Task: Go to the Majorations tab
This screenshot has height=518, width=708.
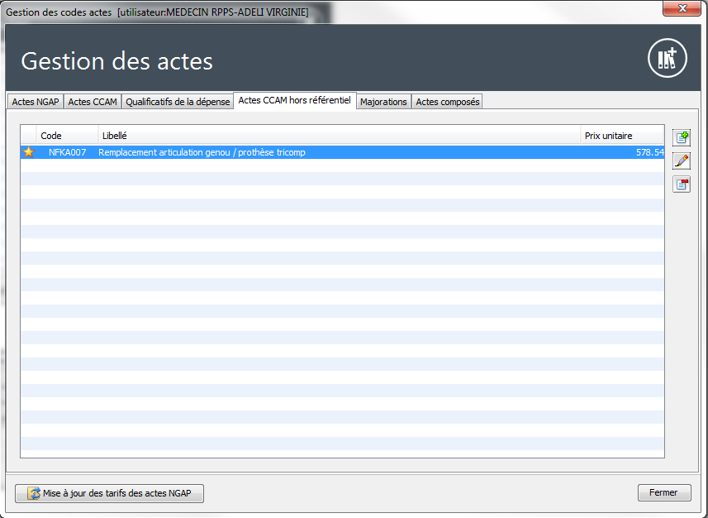Action: (x=383, y=102)
